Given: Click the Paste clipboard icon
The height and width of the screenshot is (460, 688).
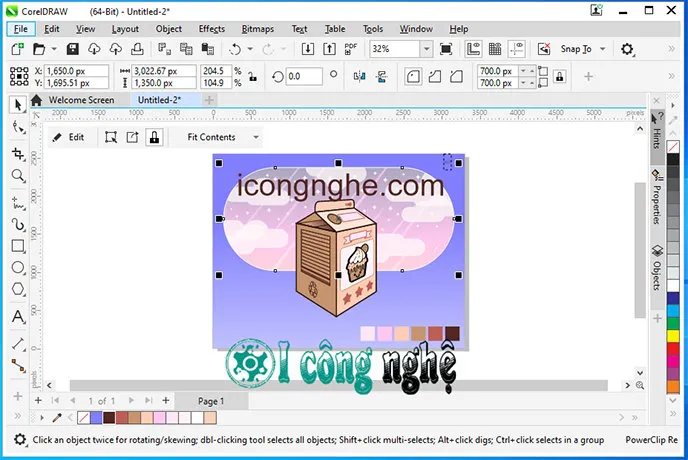Looking at the screenshot, I should 208,49.
